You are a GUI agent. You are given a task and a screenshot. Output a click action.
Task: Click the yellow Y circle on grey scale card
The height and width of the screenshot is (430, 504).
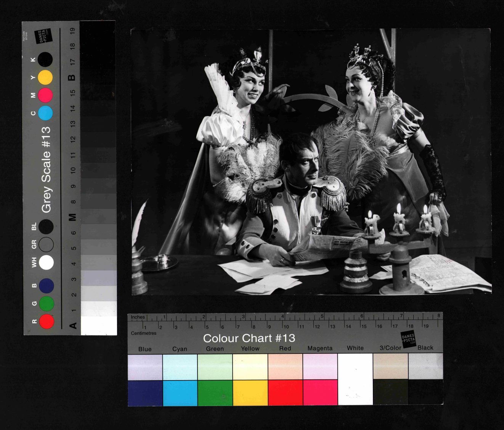[x=45, y=77]
